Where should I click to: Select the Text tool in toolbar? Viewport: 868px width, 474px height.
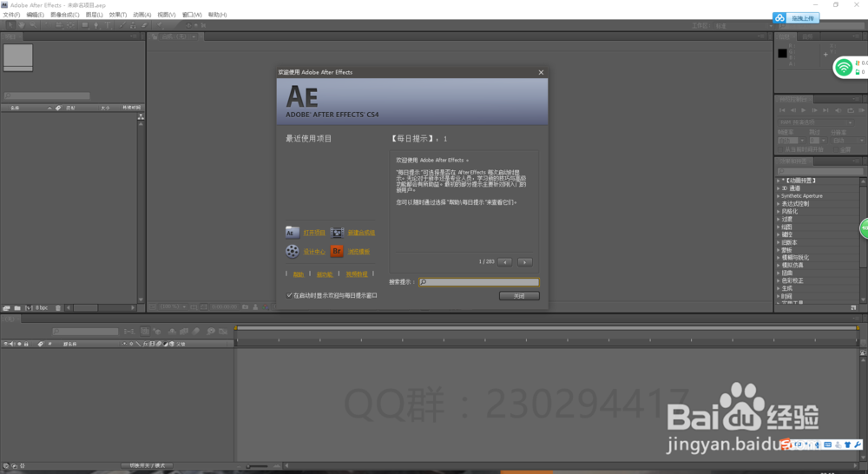(108, 25)
